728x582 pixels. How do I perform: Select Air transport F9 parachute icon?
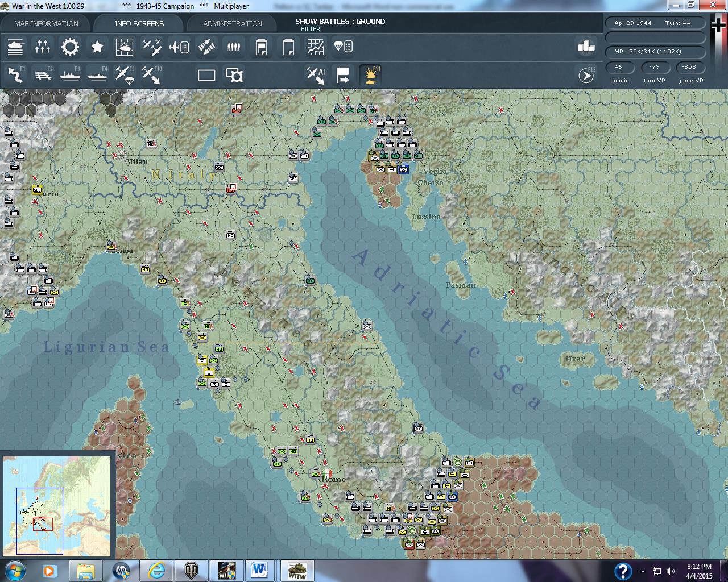click(x=125, y=75)
